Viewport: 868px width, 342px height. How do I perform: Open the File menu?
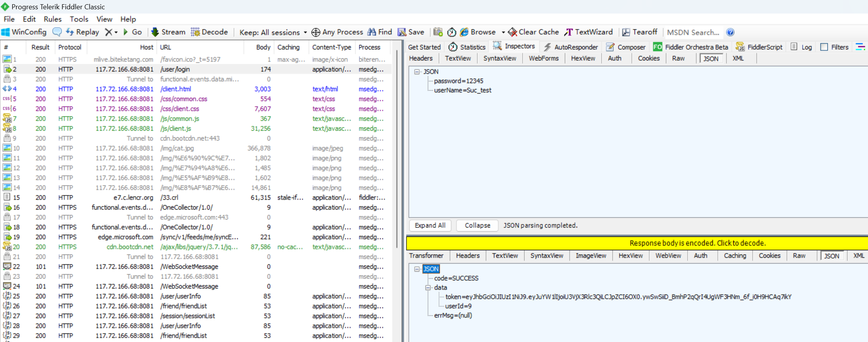[x=9, y=19]
